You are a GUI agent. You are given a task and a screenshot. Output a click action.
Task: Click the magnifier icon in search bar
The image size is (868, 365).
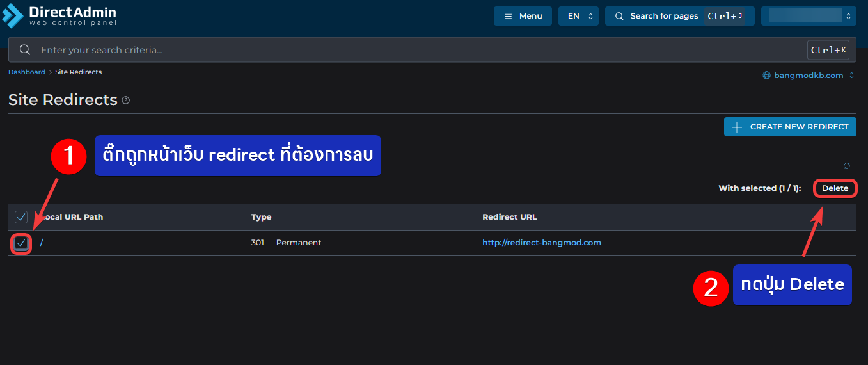[x=25, y=50]
